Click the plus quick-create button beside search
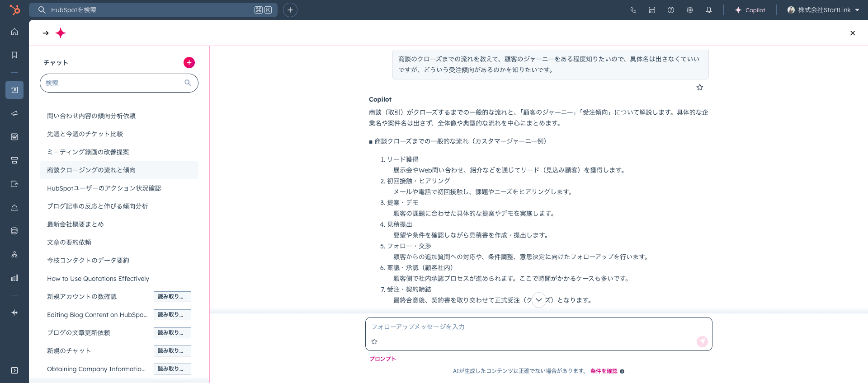Viewport: 868px width, 383px height. [x=290, y=10]
